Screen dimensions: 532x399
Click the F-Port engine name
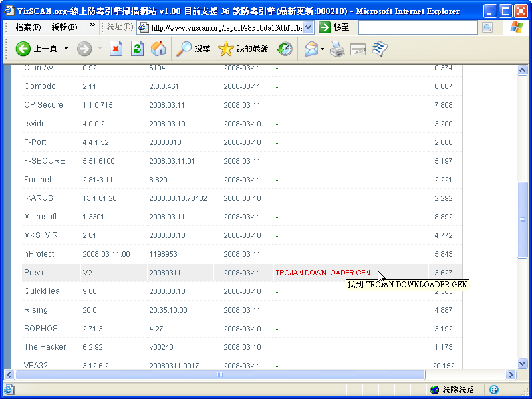35,142
